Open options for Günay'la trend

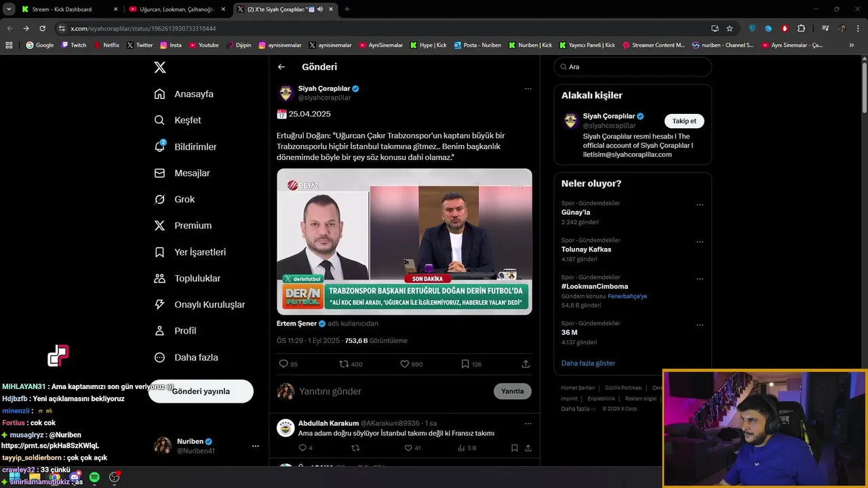pos(700,205)
